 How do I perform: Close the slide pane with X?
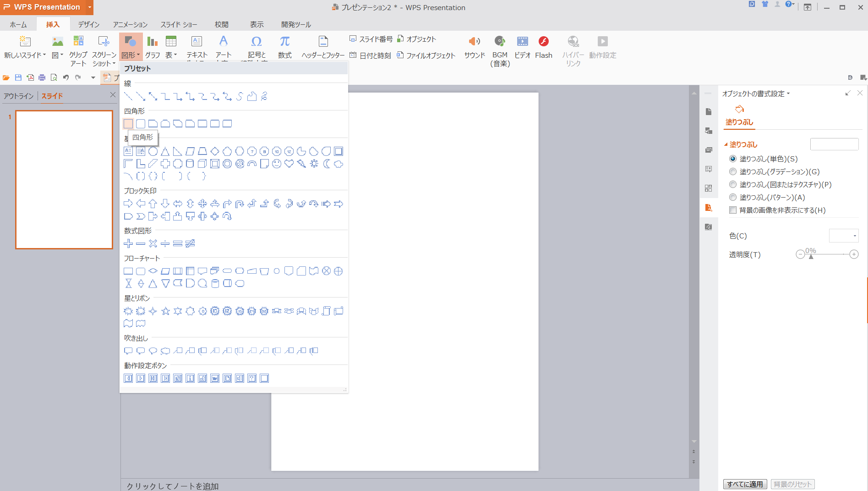pyautogui.click(x=113, y=95)
